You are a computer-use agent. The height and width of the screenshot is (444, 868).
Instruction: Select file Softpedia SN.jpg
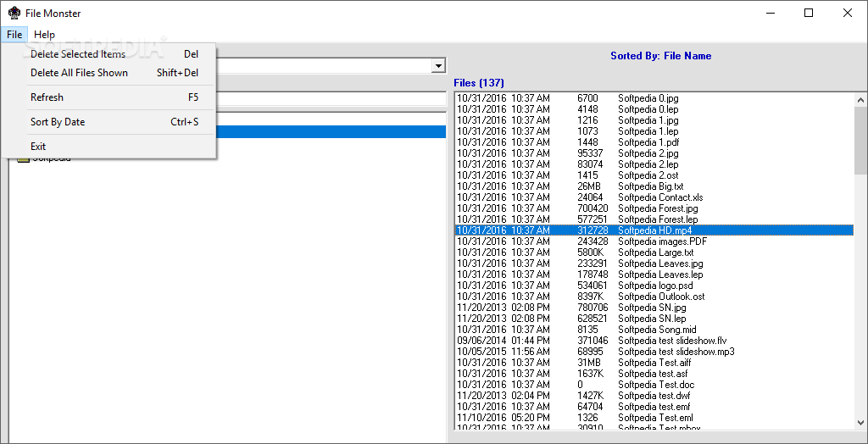(654, 308)
